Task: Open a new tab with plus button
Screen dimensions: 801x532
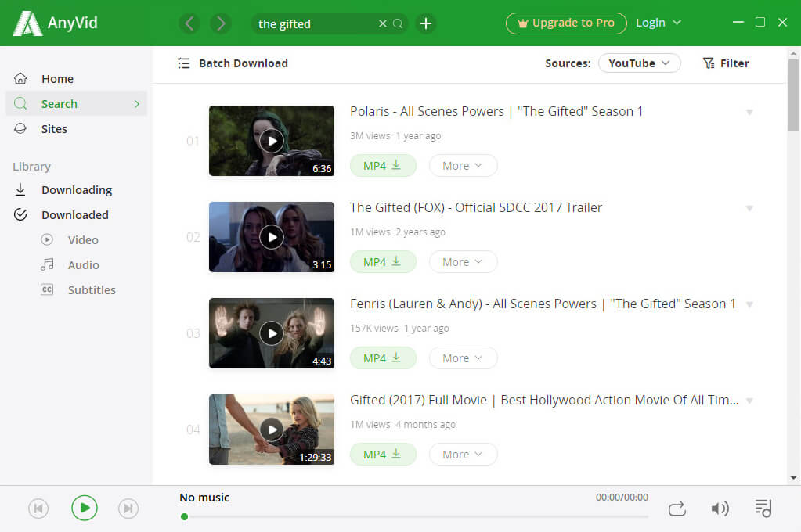Action: click(425, 23)
